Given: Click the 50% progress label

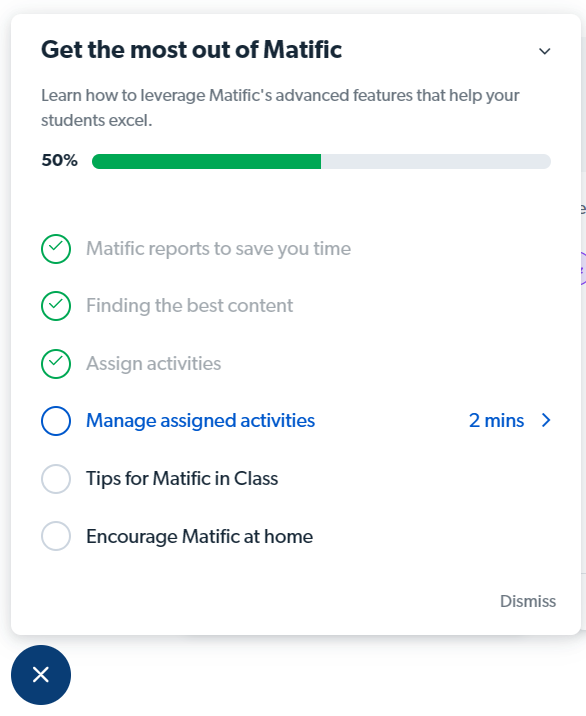Looking at the screenshot, I should [59, 161].
